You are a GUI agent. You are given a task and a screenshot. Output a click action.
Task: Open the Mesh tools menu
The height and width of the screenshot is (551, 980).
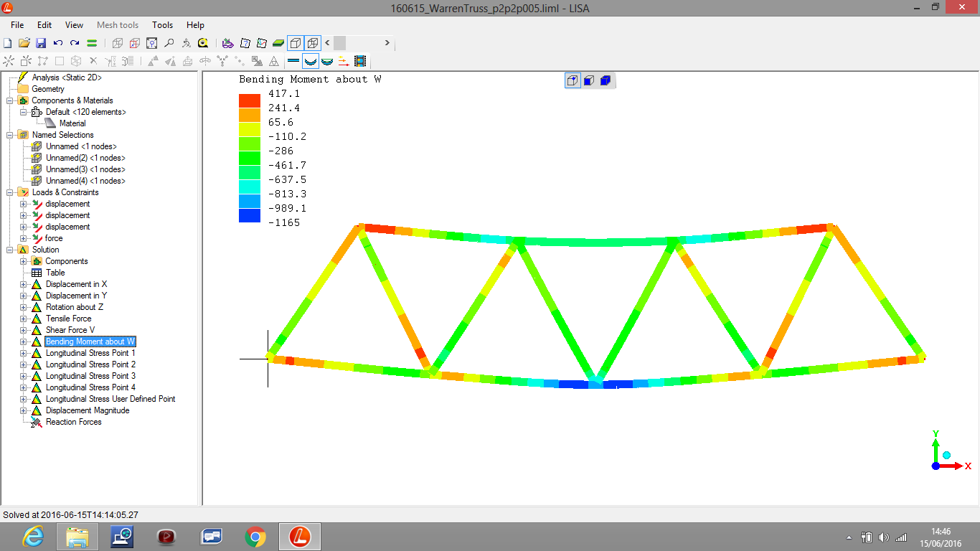[118, 25]
